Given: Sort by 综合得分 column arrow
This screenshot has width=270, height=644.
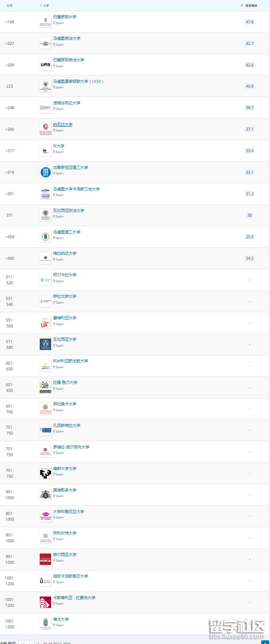Looking at the screenshot, I should (242, 5).
